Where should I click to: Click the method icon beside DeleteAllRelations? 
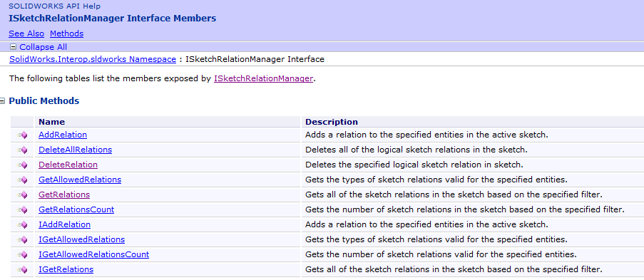[x=22, y=150]
